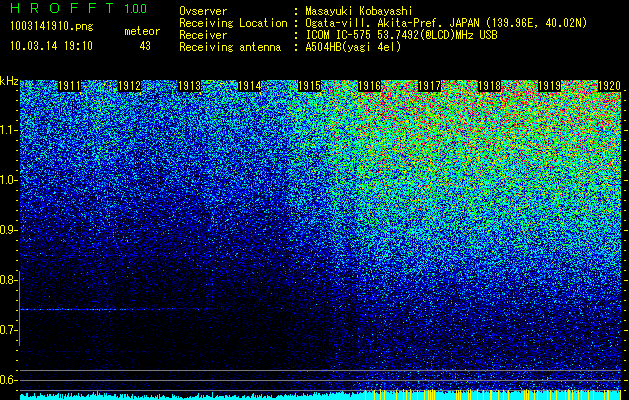Click the 1.1 kHz axis label
The width and height of the screenshot is (629, 400).
(7, 130)
